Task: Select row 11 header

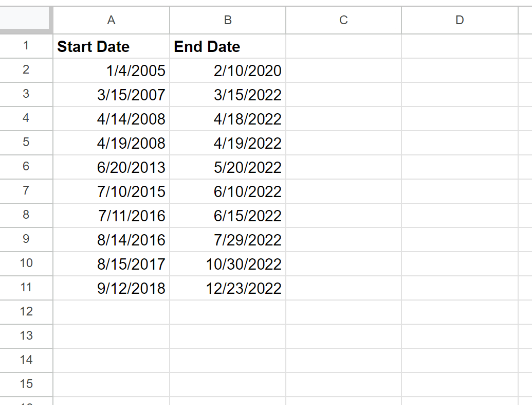Action: tap(26, 288)
